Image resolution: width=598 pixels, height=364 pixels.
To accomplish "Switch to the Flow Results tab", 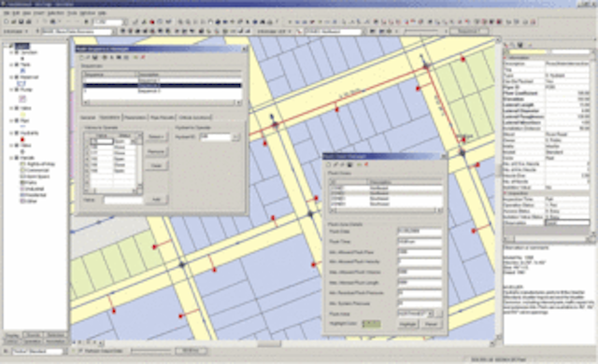I will (x=162, y=118).
